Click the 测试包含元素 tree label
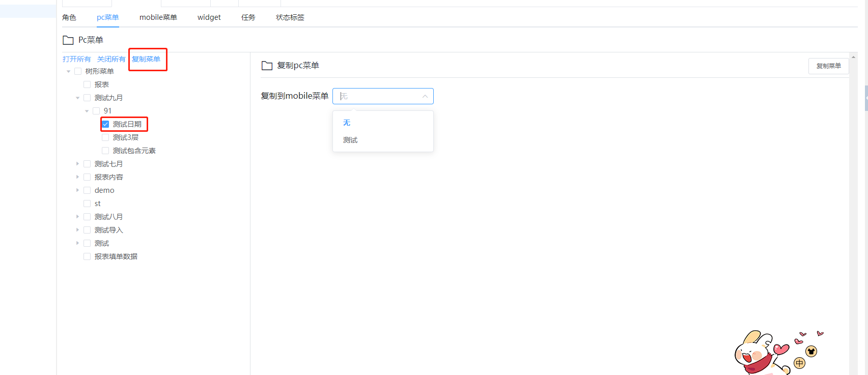This screenshot has width=868, height=375. [134, 151]
